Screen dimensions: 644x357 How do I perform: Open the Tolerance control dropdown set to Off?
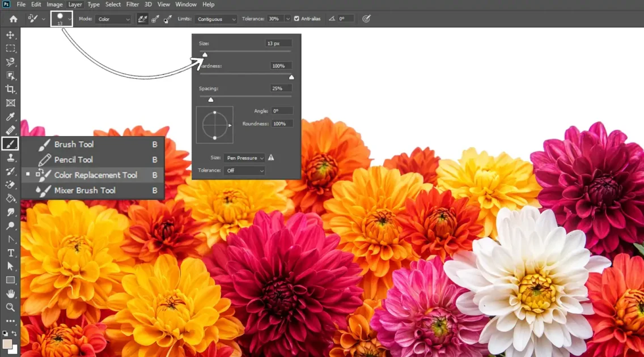pos(244,171)
